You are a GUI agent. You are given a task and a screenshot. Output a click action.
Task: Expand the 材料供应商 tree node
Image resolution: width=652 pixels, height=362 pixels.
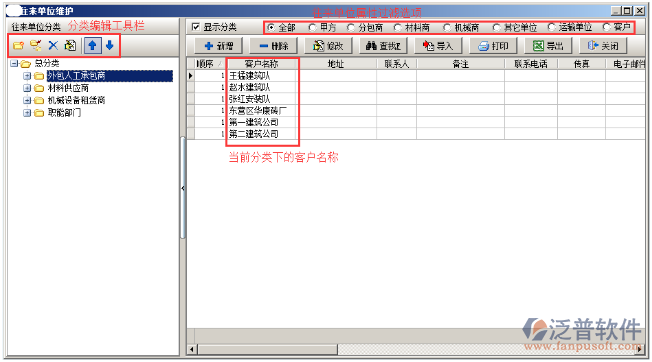click(27, 88)
